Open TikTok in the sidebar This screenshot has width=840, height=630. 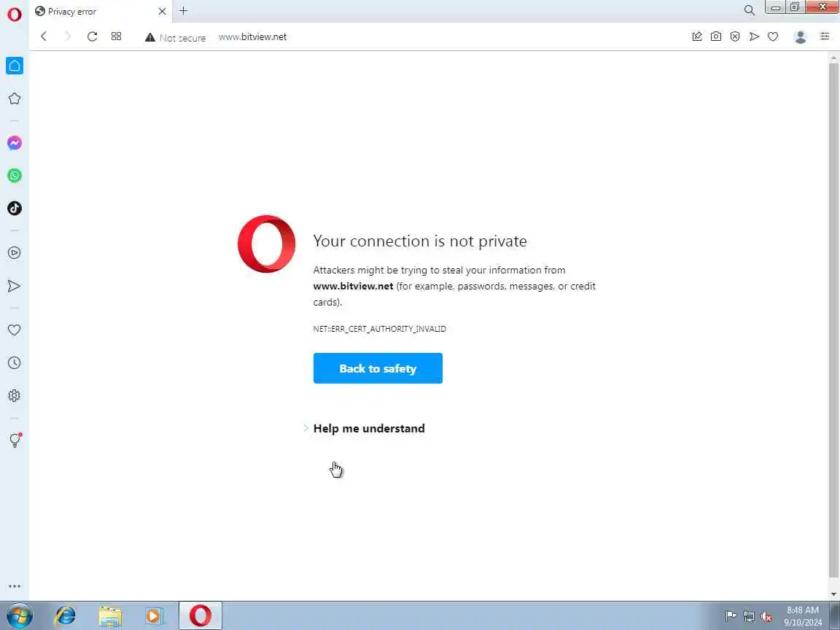(x=15, y=209)
